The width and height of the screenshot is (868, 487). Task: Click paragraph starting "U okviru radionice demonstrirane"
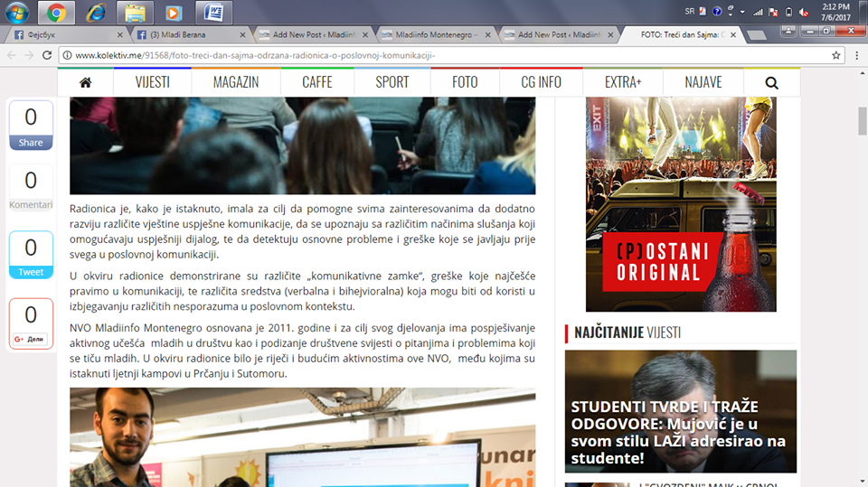click(302, 291)
